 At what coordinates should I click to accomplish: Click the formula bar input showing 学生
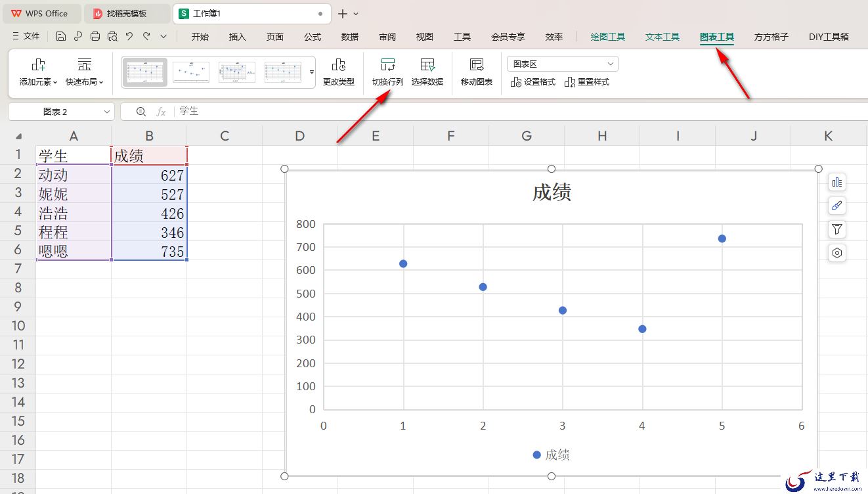click(x=522, y=112)
